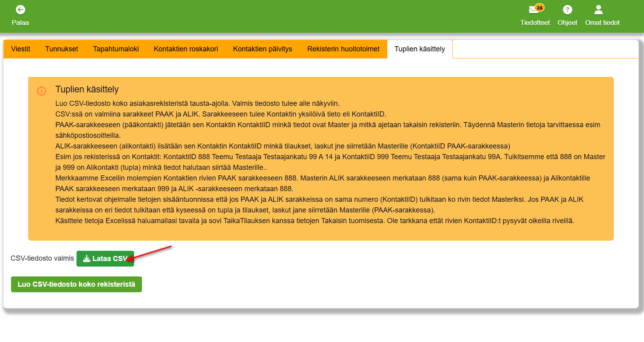Click the info icon in the orange box

tap(41, 91)
